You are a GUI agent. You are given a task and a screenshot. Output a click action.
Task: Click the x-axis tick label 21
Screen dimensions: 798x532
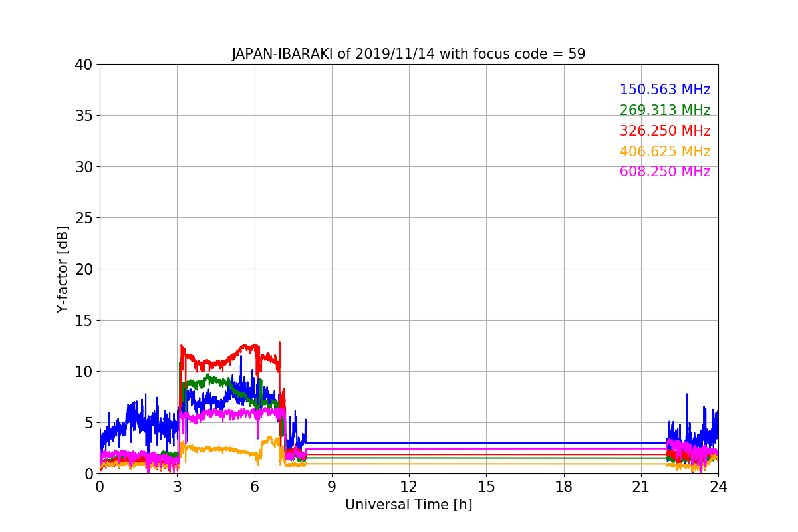click(x=641, y=486)
